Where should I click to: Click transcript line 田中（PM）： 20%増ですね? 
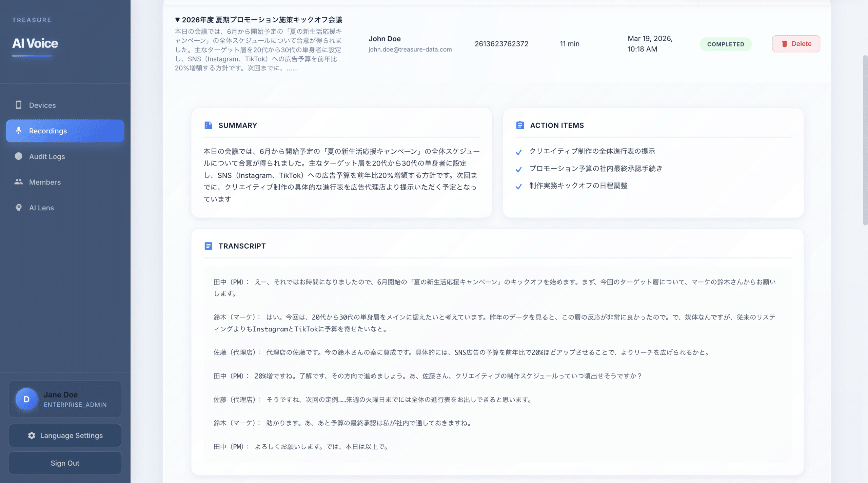pyautogui.click(x=428, y=376)
